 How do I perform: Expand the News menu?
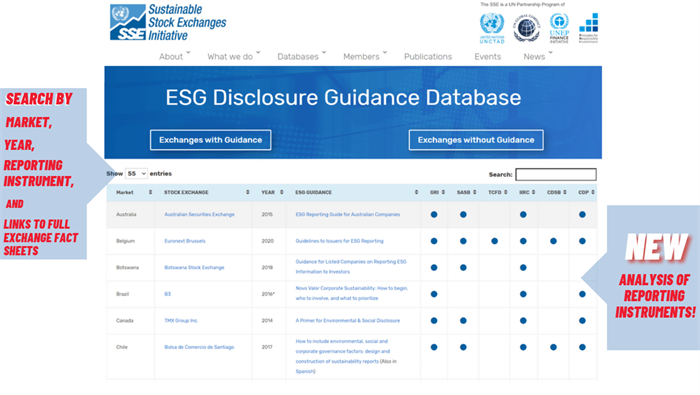tap(538, 56)
